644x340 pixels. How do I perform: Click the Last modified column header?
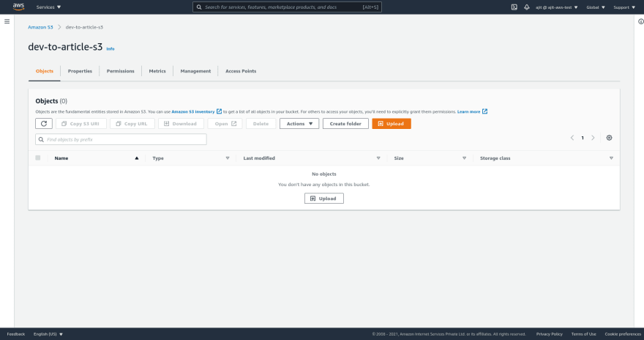click(x=259, y=158)
